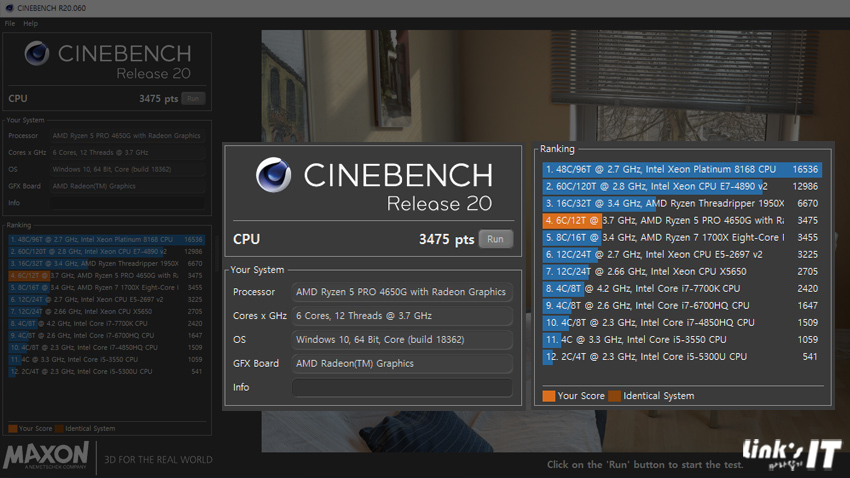Click the 3D FOR THE REAL WORLD text

coord(158,460)
